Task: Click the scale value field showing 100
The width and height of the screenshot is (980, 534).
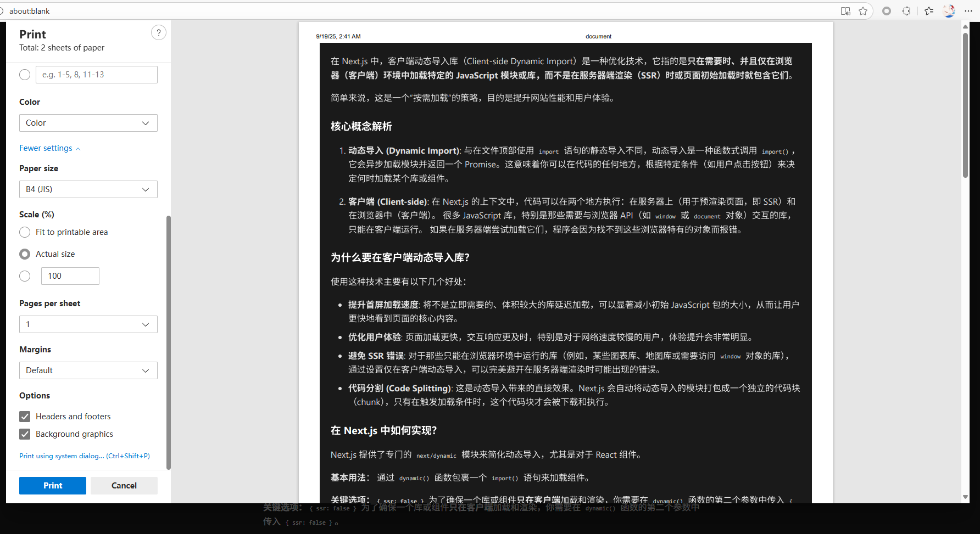Action: tap(70, 276)
